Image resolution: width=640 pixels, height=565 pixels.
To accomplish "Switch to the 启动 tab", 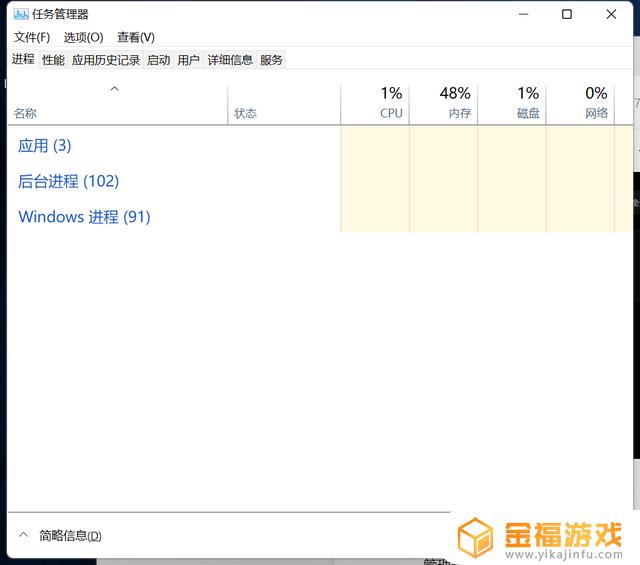I will coord(159,60).
